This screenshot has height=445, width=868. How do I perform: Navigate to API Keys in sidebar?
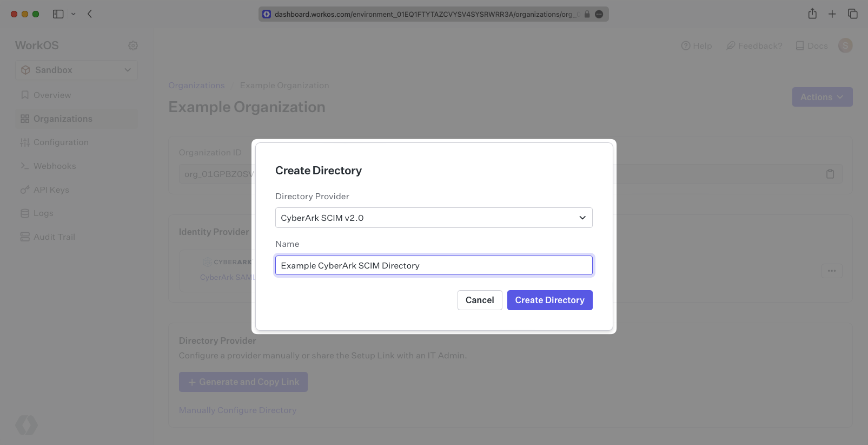point(51,190)
